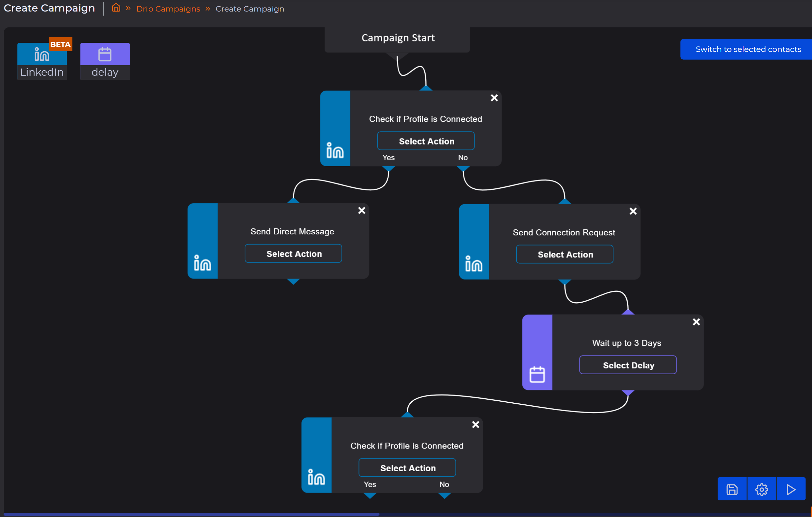This screenshot has width=812, height=517.
Task: Open Select Action on Send Connection Request
Action: click(x=565, y=254)
